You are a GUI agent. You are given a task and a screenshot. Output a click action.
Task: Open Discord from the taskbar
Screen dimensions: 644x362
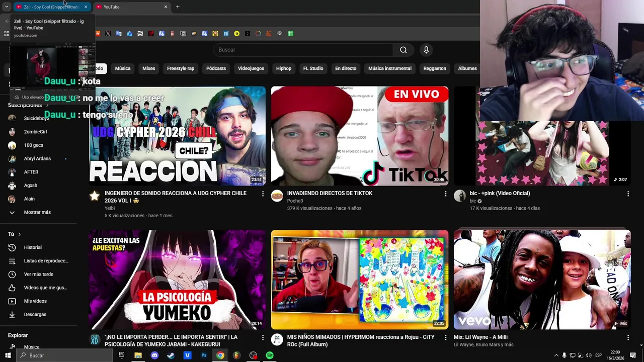click(x=154, y=355)
